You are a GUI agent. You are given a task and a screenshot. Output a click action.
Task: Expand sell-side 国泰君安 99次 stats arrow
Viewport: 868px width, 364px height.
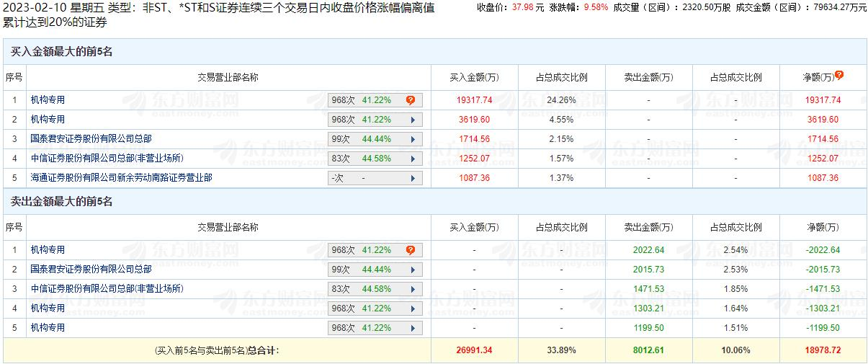413,270
